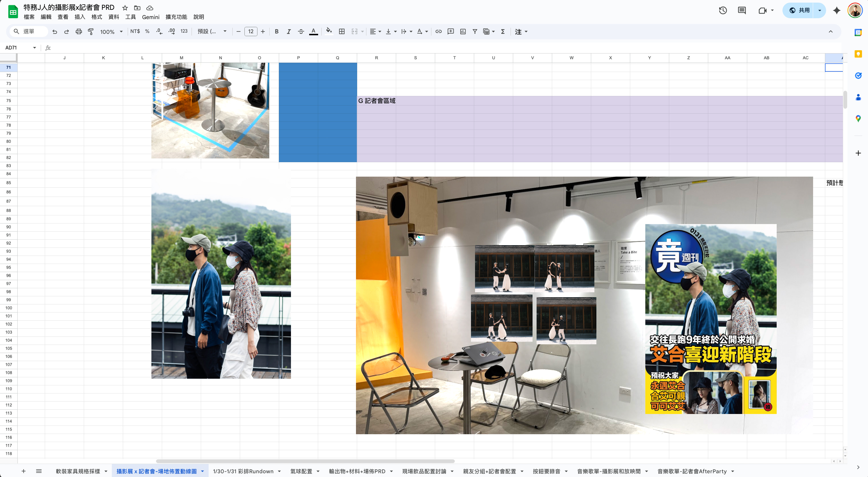Click the font size input field
This screenshot has width=868, height=477.
[x=250, y=31]
